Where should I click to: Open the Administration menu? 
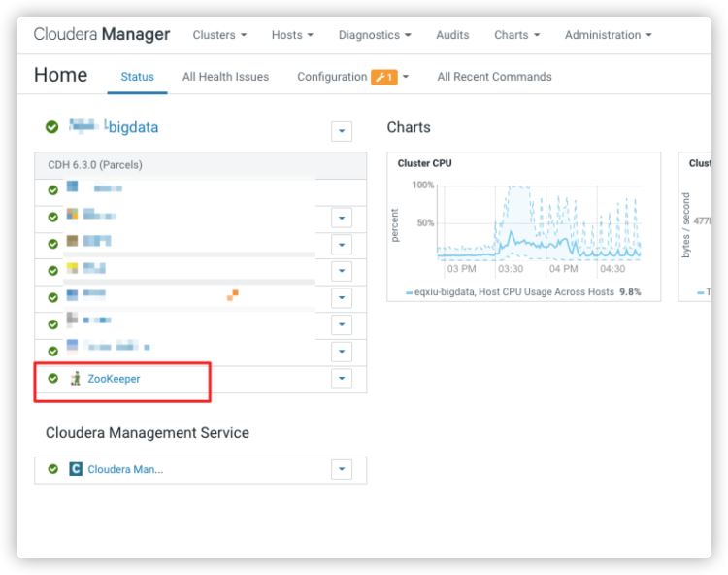click(x=608, y=35)
